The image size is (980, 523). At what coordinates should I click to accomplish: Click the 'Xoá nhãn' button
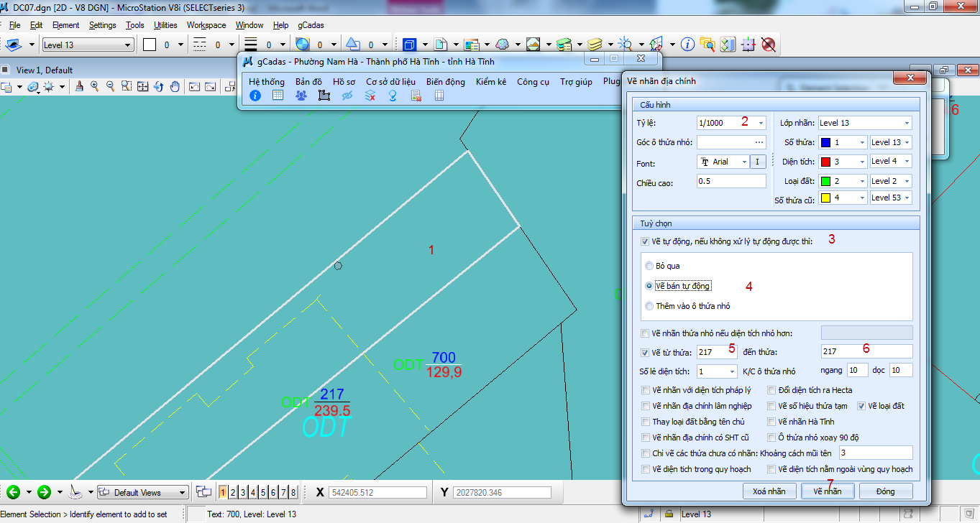pyautogui.click(x=769, y=491)
